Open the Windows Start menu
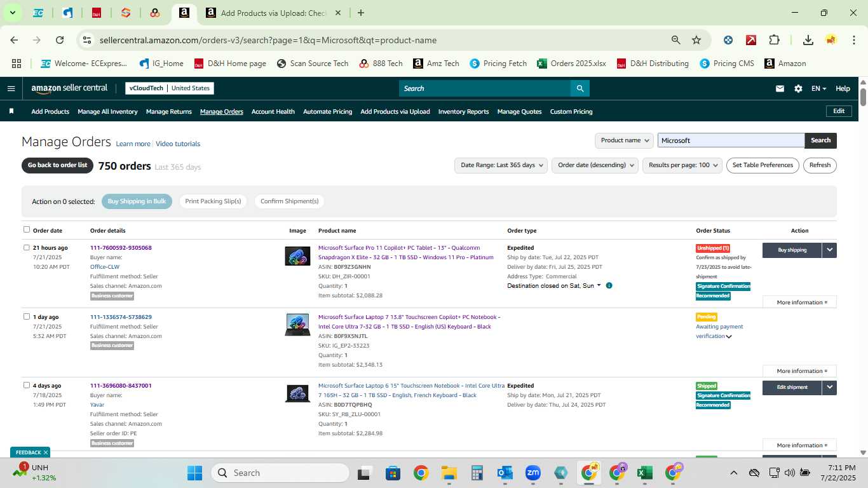Image resolution: width=868 pixels, height=488 pixels. (x=194, y=473)
